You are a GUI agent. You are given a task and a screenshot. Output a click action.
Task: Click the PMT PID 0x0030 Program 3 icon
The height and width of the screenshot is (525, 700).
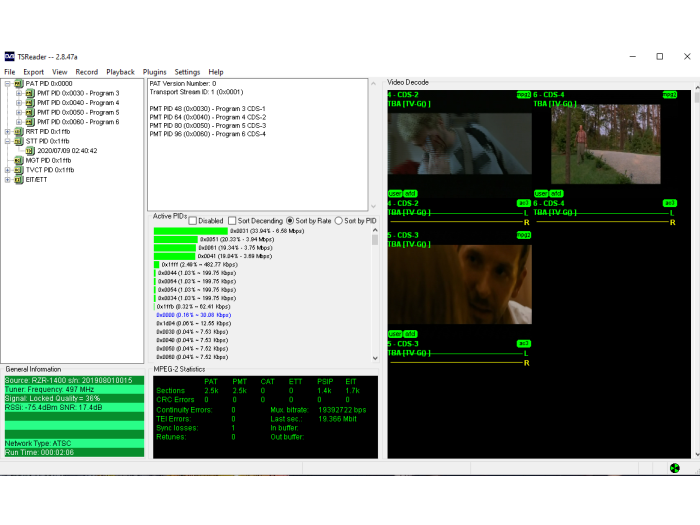coord(30,93)
